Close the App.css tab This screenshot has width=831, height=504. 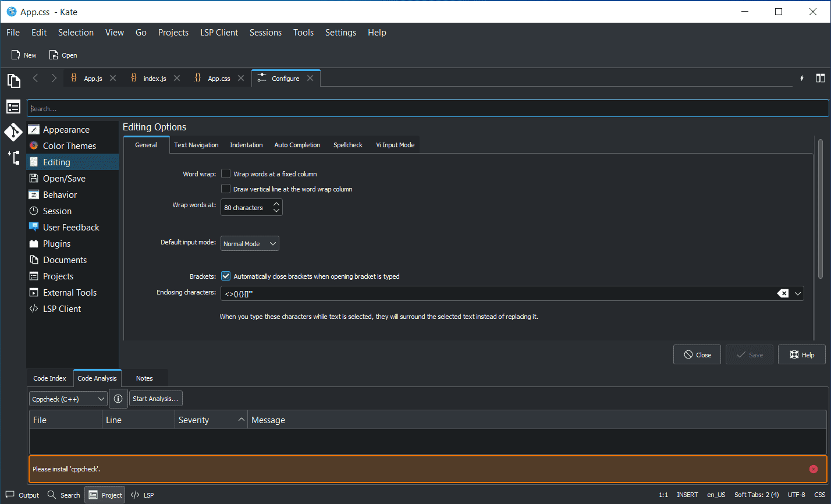(241, 78)
